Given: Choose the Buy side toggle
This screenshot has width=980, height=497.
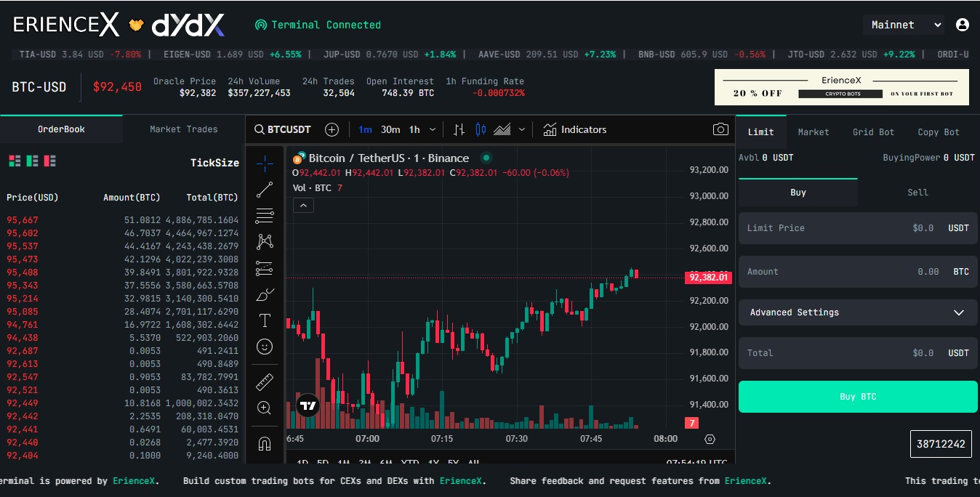Looking at the screenshot, I should pos(798,193).
